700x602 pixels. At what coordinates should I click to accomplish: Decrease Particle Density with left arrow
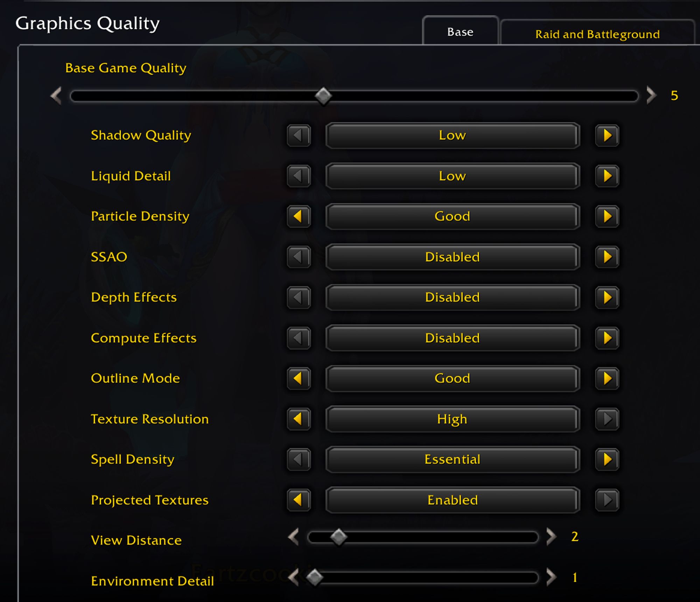coord(299,216)
